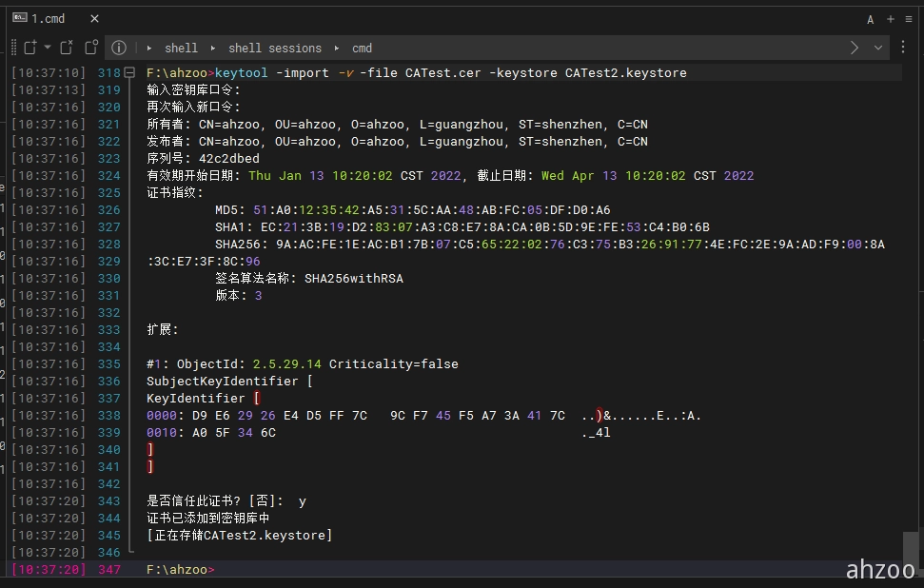
Task: Click the 'A' font icon at top right
Action: 870,19
